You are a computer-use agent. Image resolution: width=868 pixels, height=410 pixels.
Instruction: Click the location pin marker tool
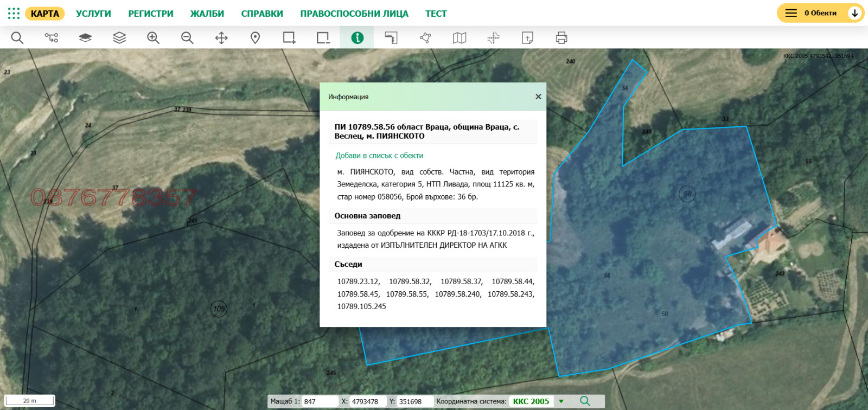255,38
